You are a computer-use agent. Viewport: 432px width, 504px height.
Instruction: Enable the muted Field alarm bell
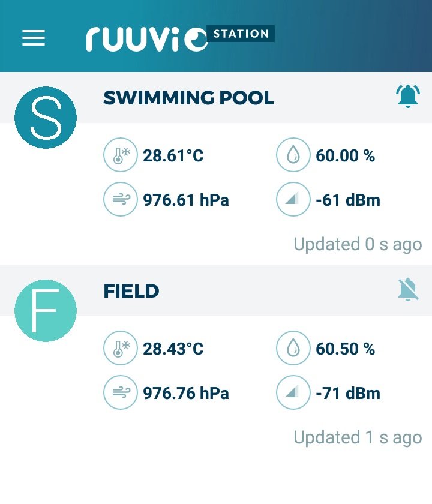[x=408, y=289]
